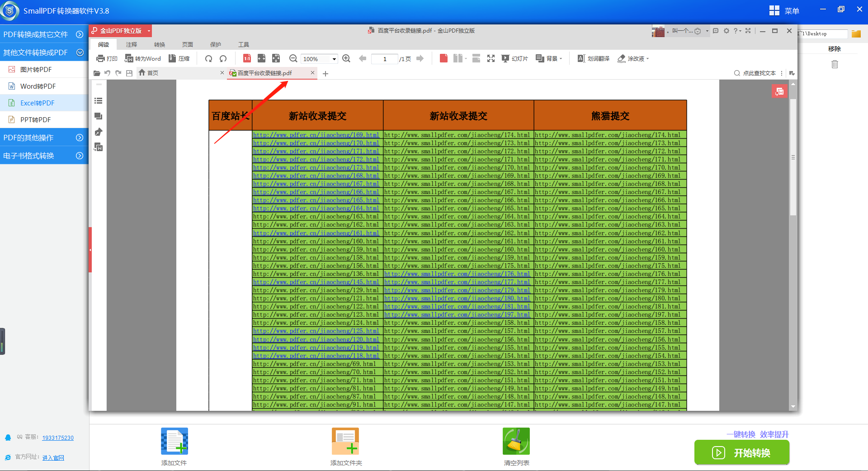Open settings gear in PDF viewer title bar
Screen dimensions: 868x471
coord(726,31)
